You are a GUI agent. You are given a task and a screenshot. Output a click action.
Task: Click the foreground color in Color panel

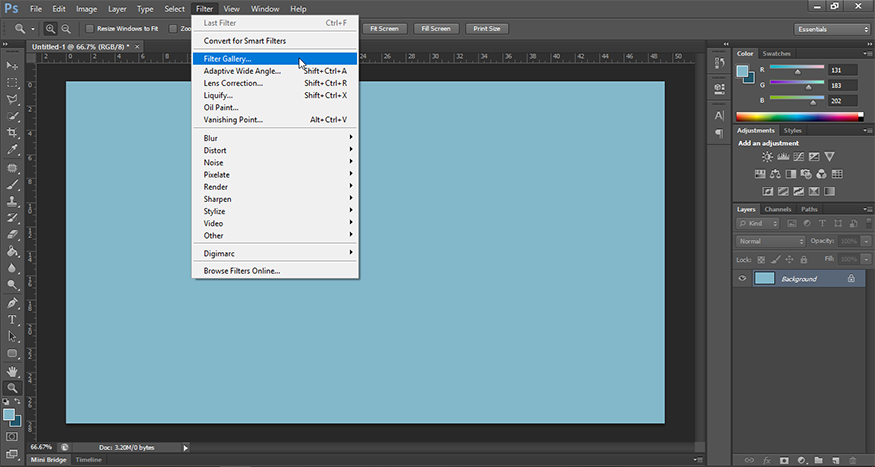(x=743, y=71)
